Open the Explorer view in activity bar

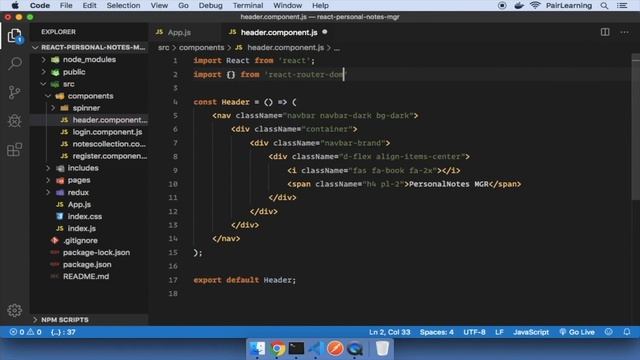[15, 36]
